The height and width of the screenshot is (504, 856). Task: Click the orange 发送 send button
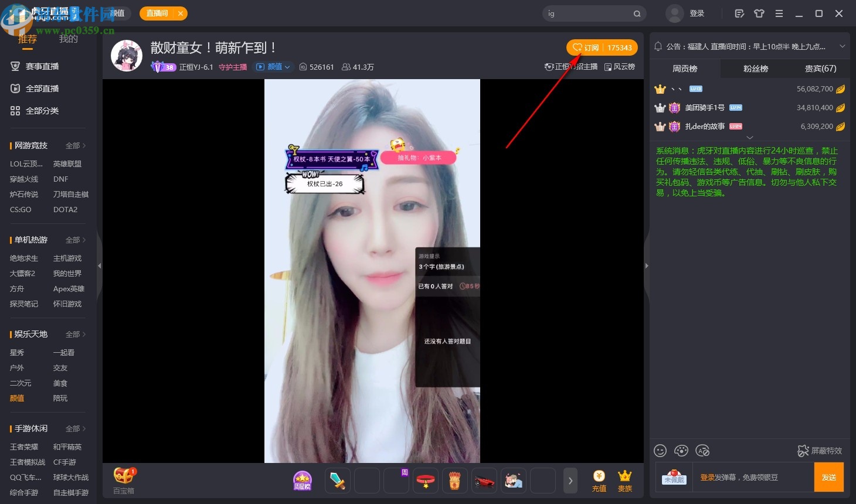tap(829, 477)
